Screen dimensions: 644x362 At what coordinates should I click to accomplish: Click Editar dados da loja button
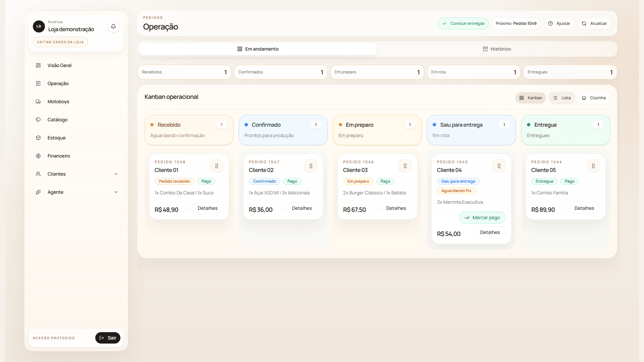click(x=60, y=42)
